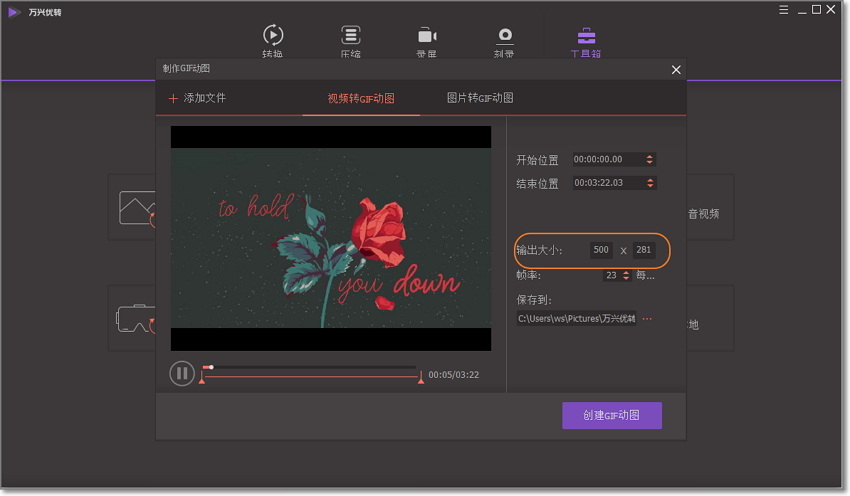
Task: Click the 开始位置 time field
Action: (x=608, y=159)
